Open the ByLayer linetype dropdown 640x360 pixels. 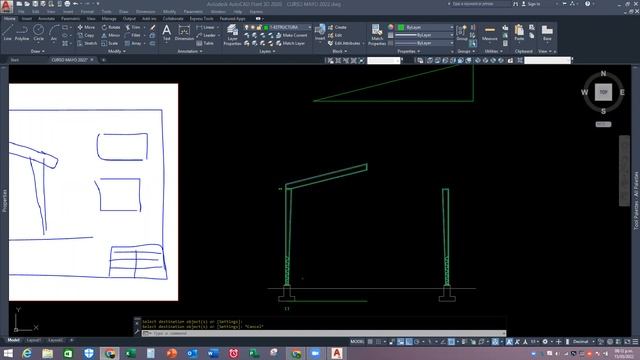click(424, 43)
